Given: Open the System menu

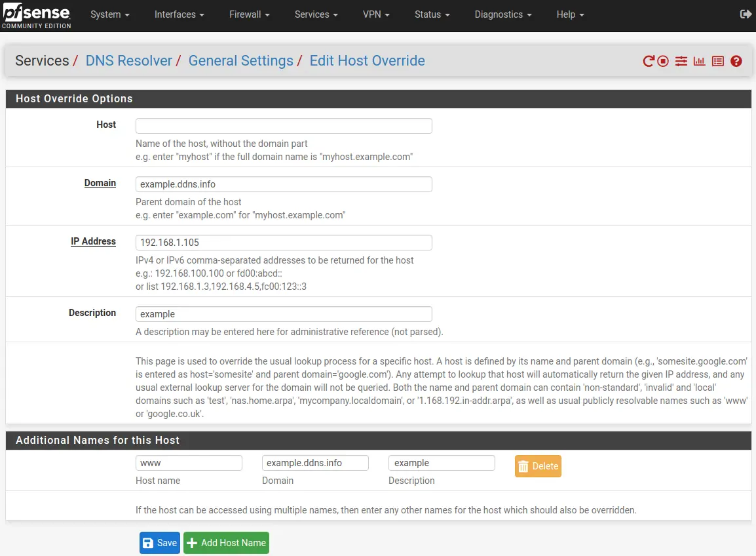Looking at the screenshot, I should (110, 14).
